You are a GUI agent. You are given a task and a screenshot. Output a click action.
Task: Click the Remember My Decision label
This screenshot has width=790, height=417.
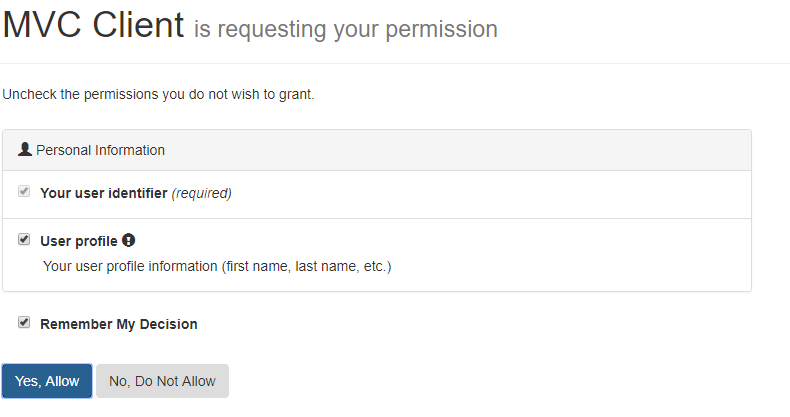click(x=119, y=324)
